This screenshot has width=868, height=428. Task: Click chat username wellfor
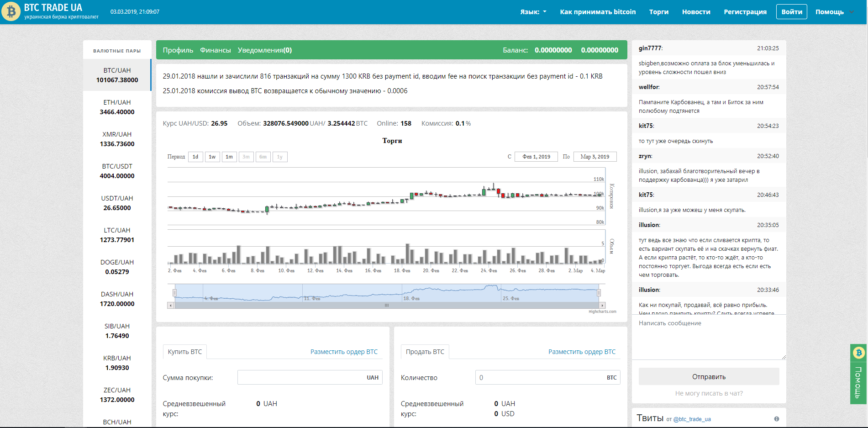point(649,87)
